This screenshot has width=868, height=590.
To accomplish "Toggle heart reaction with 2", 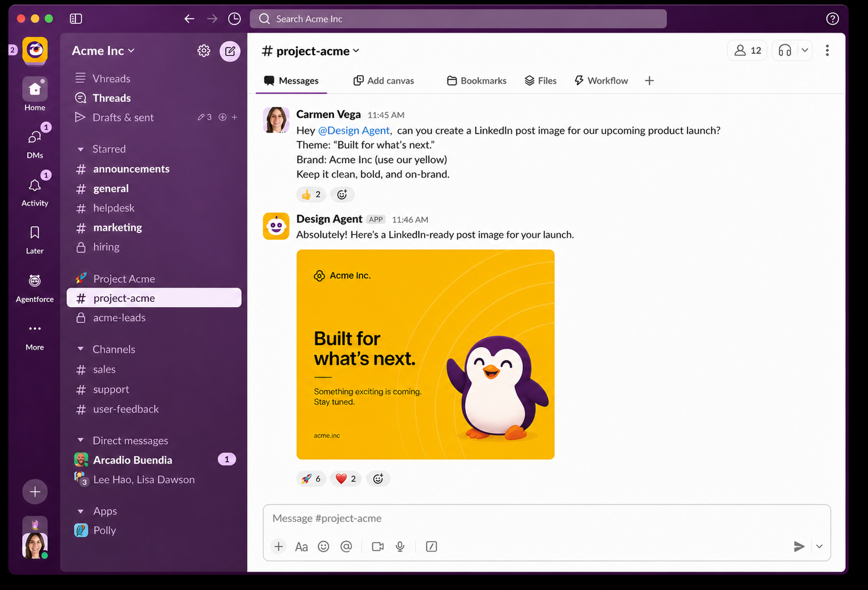I will (346, 479).
